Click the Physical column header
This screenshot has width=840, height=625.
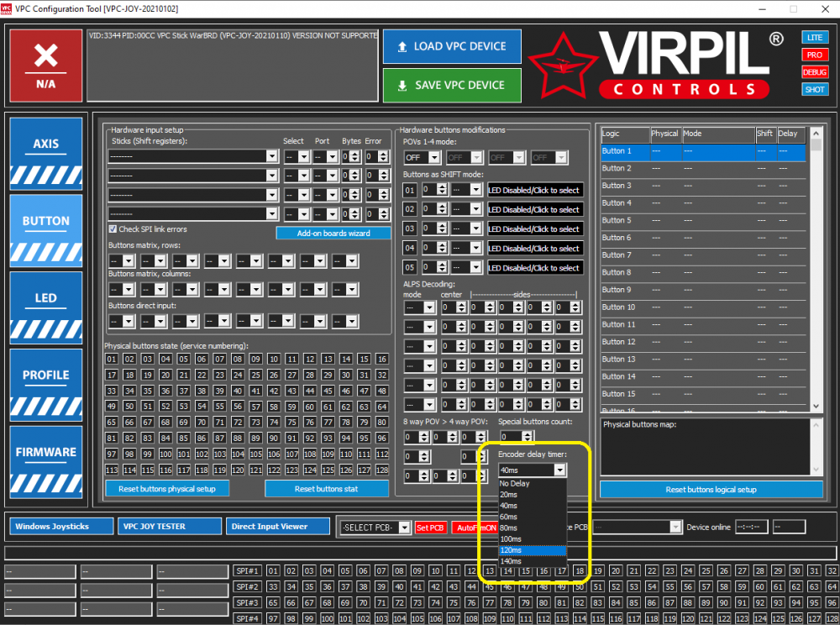[665, 134]
